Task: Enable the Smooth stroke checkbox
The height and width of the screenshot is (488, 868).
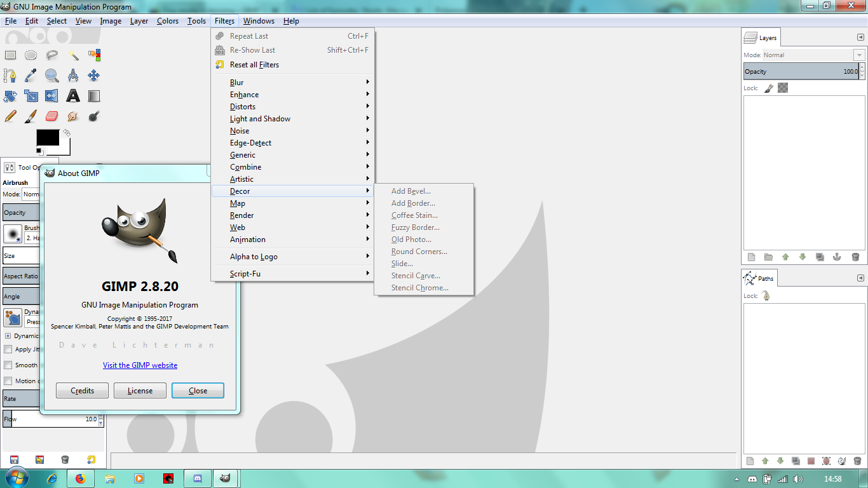Action: click(x=8, y=365)
